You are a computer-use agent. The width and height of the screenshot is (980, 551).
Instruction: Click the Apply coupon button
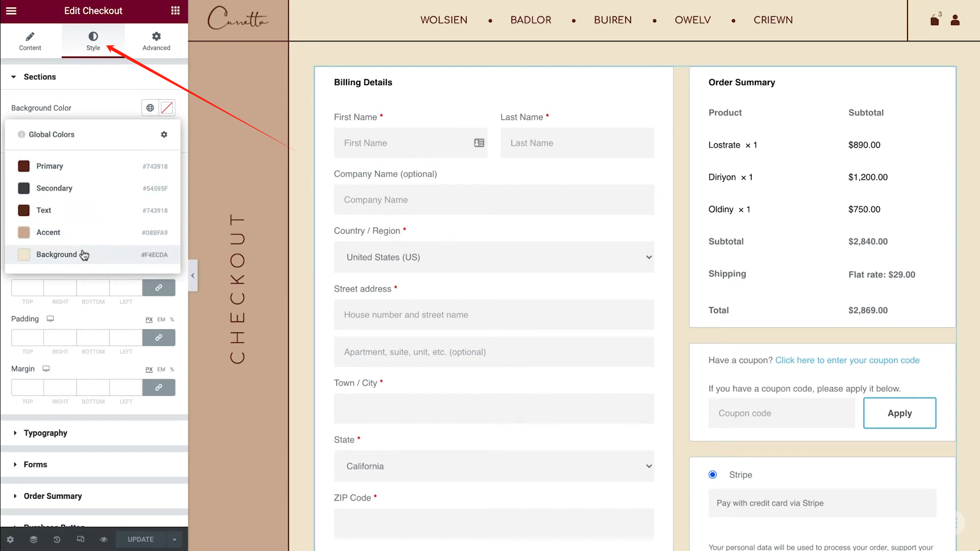coord(899,413)
